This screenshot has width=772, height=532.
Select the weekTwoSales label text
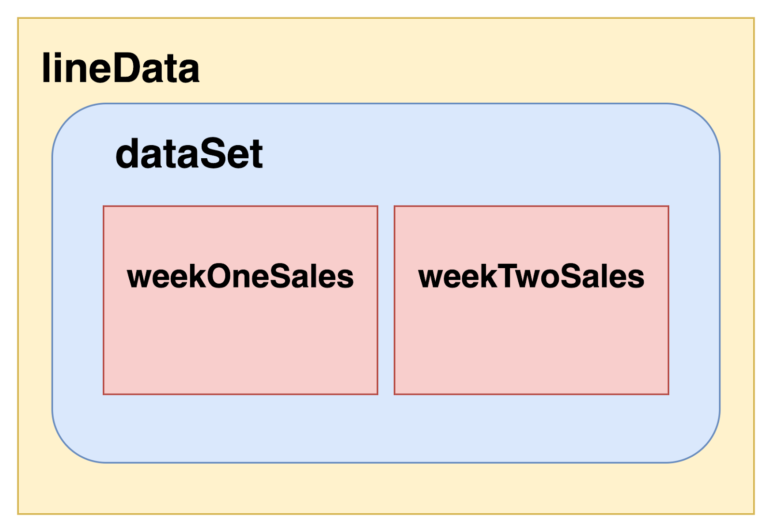[531, 276]
